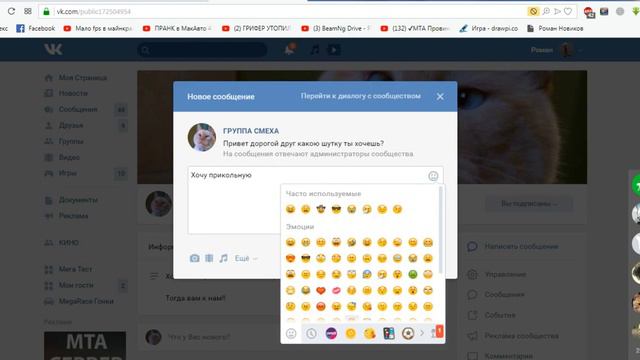The height and width of the screenshot is (360, 640).
Task: Attach audio with the music note icon
Action: (223, 258)
